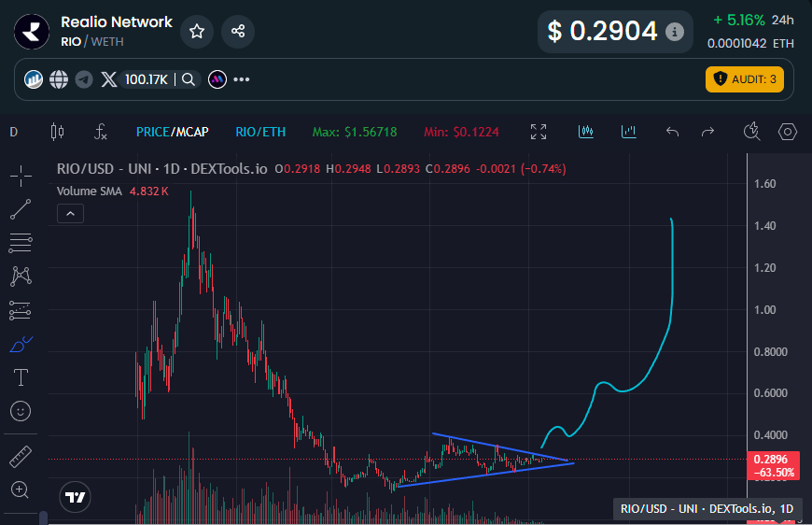The width and height of the screenshot is (812, 525).
Task: Open the candlestick chart type selector
Action: (x=58, y=132)
